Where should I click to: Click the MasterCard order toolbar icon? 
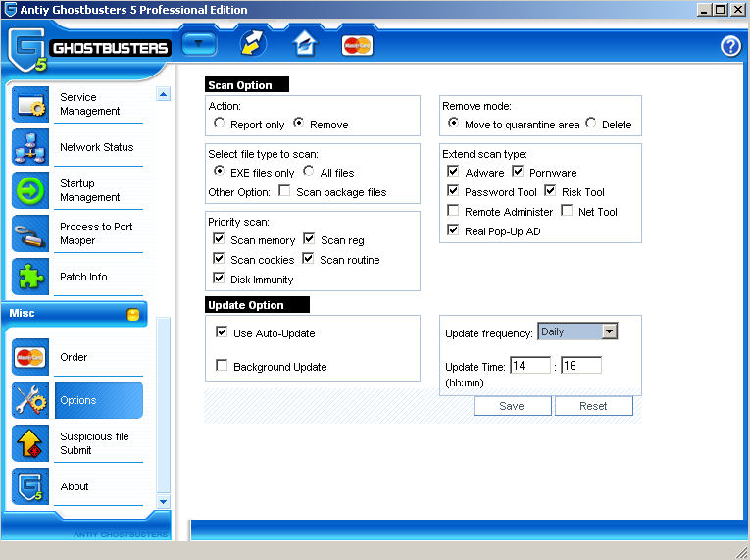[357, 46]
